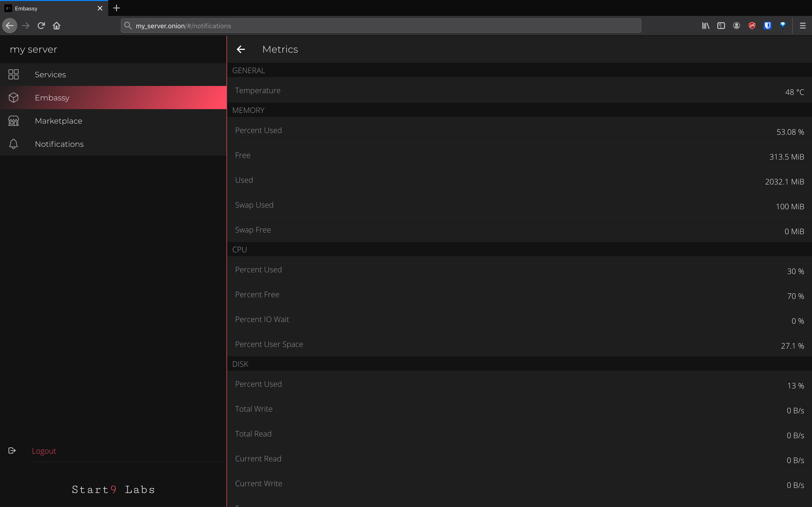Image resolution: width=812 pixels, height=507 pixels.
Task: Open the Firefox account icon
Action: [x=737, y=26]
